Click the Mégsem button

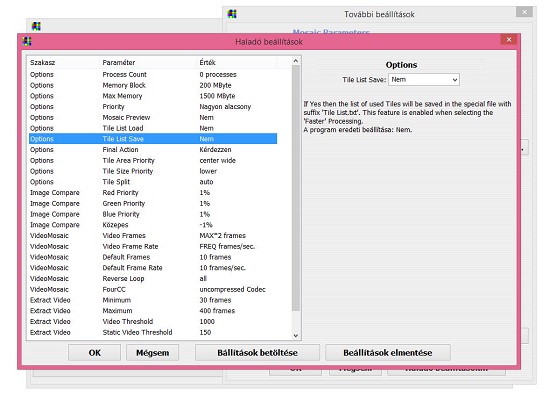click(x=153, y=352)
